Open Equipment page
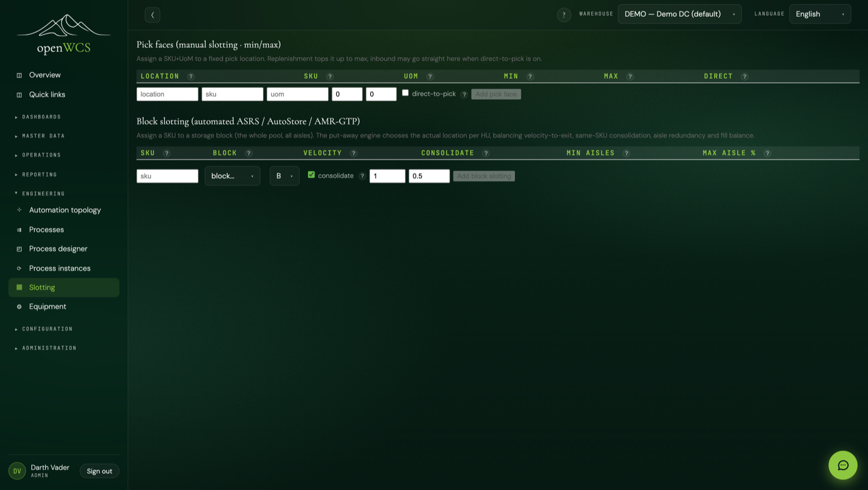This screenshot has width=868, height=490. tap(64, 307)
